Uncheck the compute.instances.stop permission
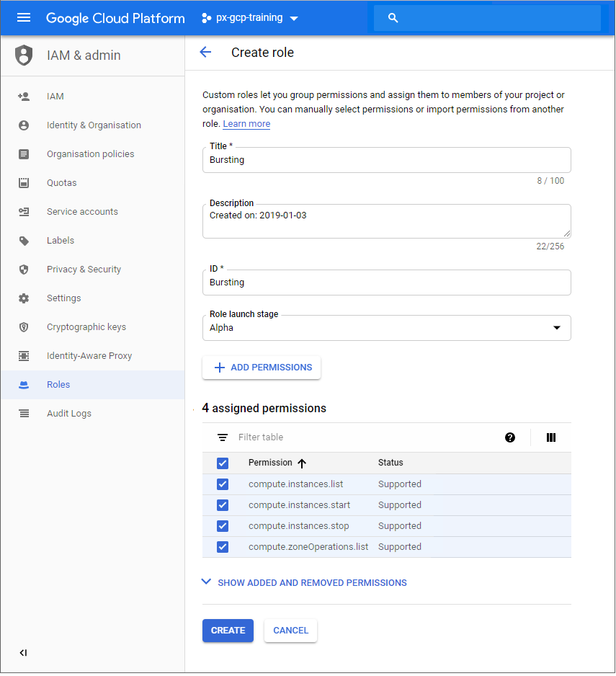 (223, 526)
